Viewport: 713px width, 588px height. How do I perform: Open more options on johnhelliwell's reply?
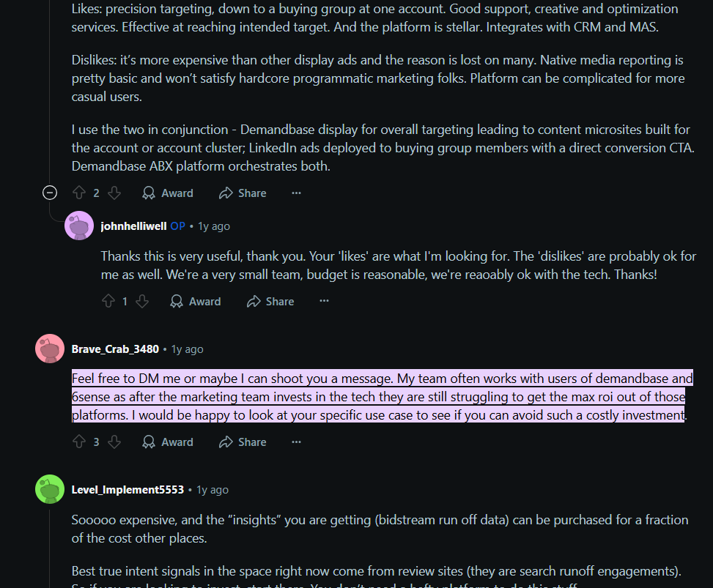coord(324,302)
